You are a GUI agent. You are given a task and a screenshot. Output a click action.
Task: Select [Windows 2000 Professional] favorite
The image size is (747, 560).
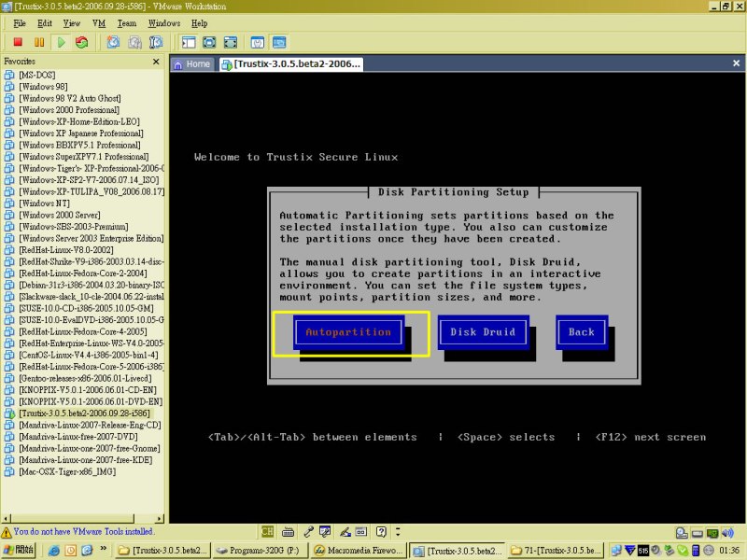point(69,110)
